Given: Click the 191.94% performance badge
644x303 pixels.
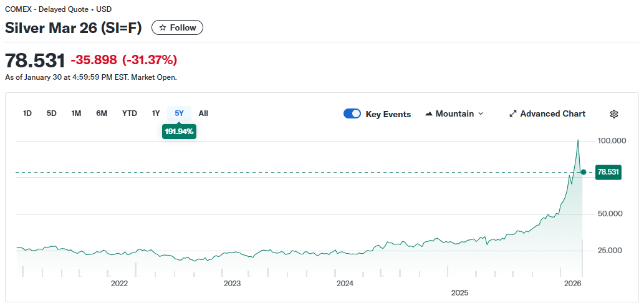Looking at the screenshot, I should click(x=180, y=132).
